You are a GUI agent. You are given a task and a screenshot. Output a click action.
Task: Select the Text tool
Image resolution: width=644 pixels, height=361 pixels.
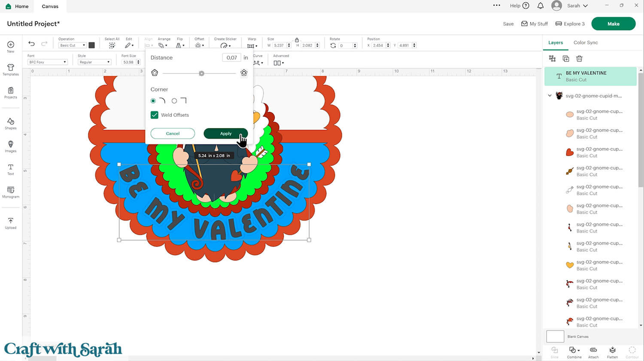click(11, 169)
